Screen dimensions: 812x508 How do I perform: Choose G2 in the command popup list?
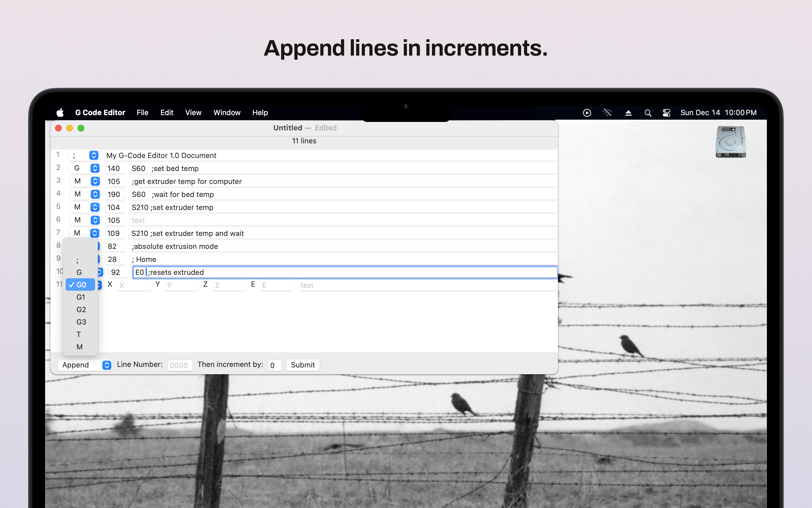point(80,309)
